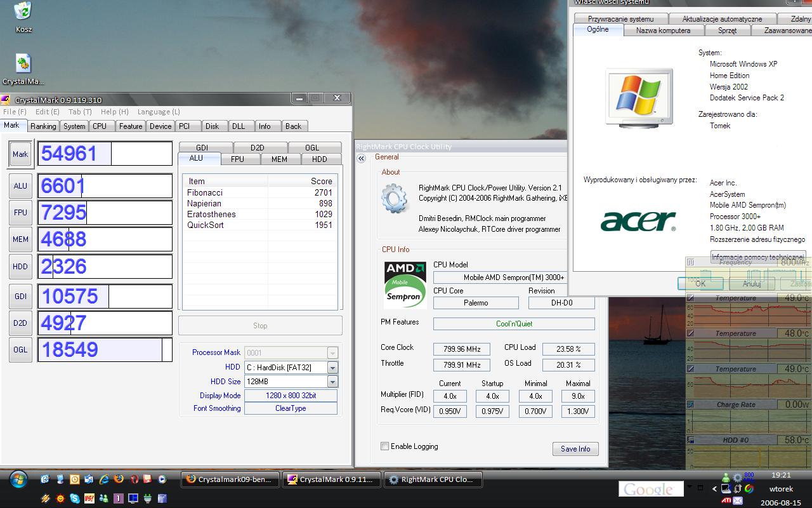This screenshot has width=812, height=508.
Task: Open the CrystalMark desktop shortcut
Action: 23,64
